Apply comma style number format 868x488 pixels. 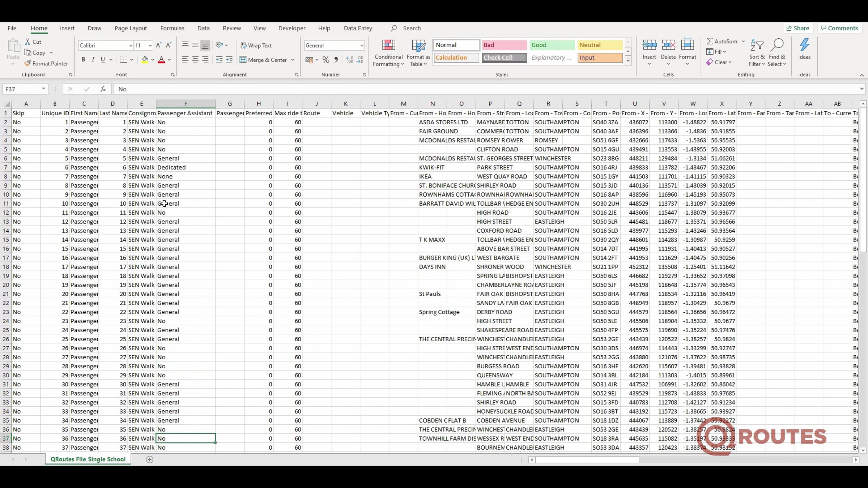tap(336, 60)
